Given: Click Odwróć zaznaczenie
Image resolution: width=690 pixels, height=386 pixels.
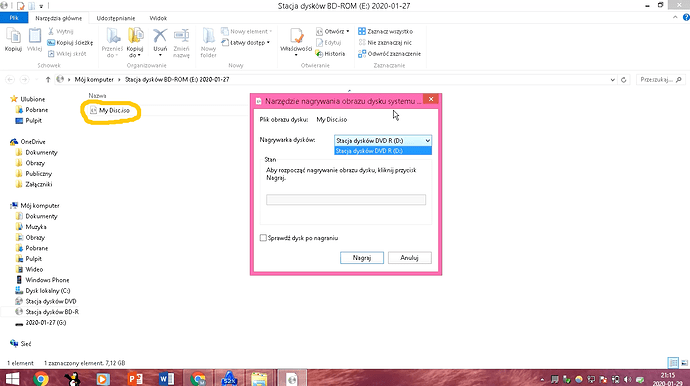Looking at the screenshot, I should [389, 54].
